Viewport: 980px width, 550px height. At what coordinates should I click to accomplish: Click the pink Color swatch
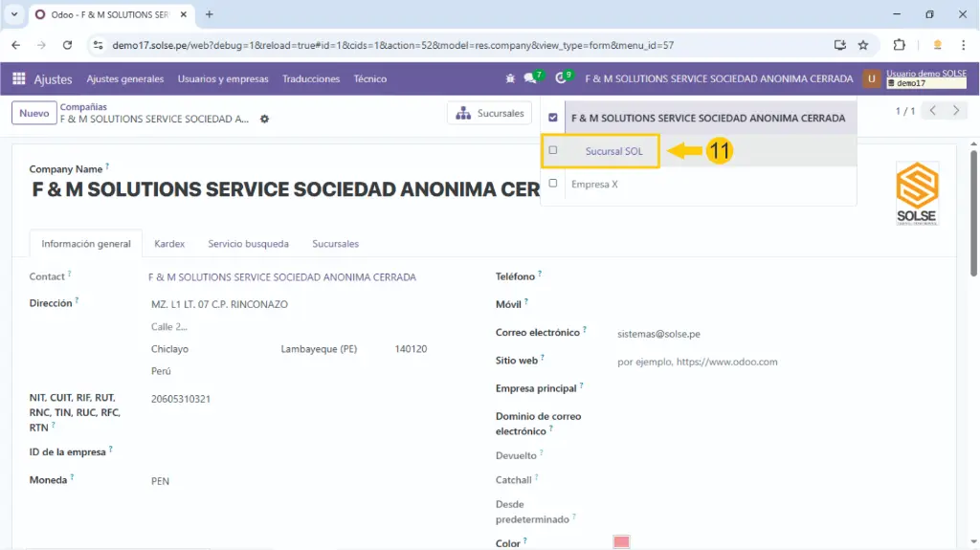click(x=621, y=542)
